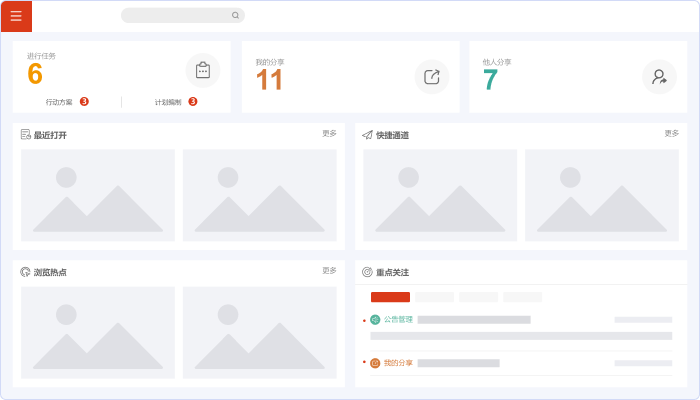Expand 更多 in the 浏览热点 section

point(329,270)
